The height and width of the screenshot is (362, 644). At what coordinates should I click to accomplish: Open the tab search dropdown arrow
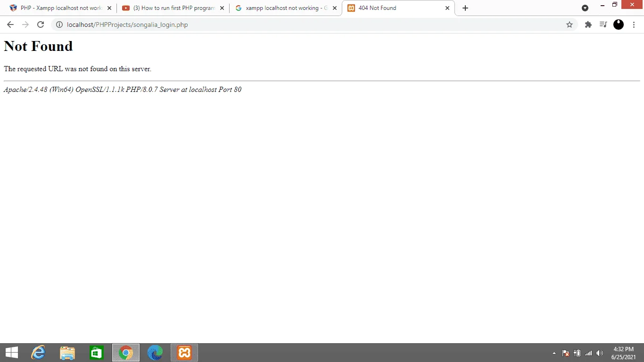point(585,8)
